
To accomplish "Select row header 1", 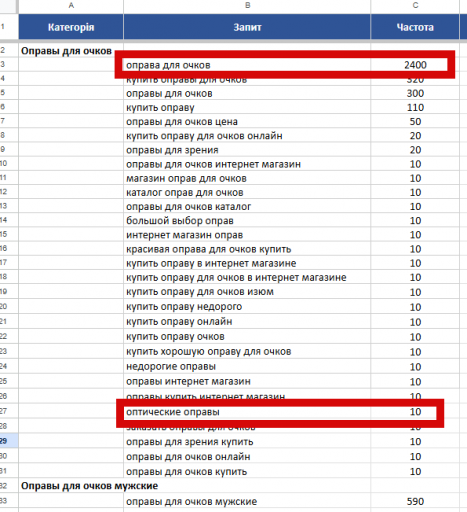I will pyautogui.click(x=9, y=27).
